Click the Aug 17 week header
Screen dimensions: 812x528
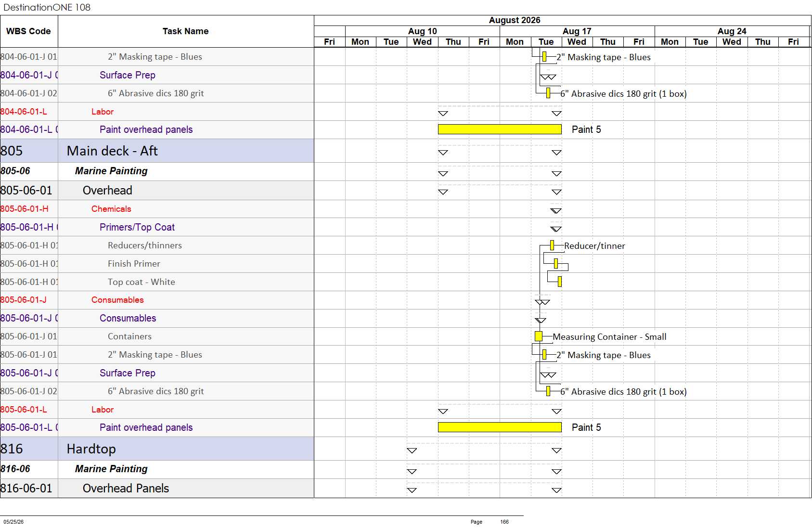pyautogui.click(x=577, y=31)
